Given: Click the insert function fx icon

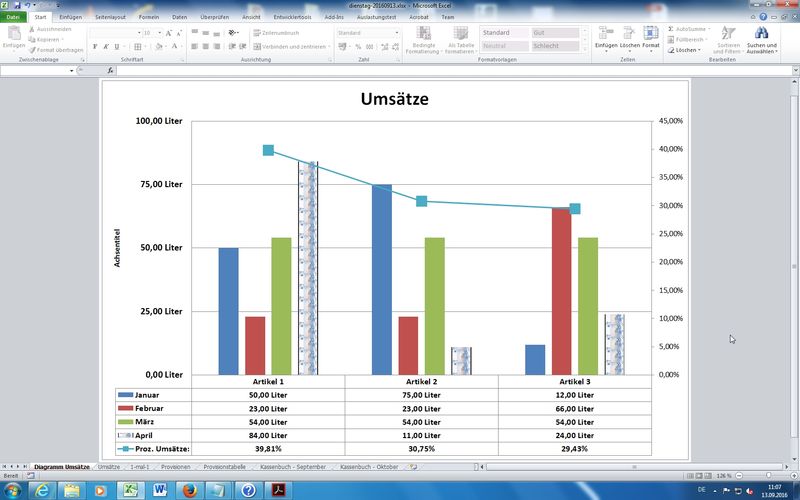Looking at the screenshot, I should [110, 70].
